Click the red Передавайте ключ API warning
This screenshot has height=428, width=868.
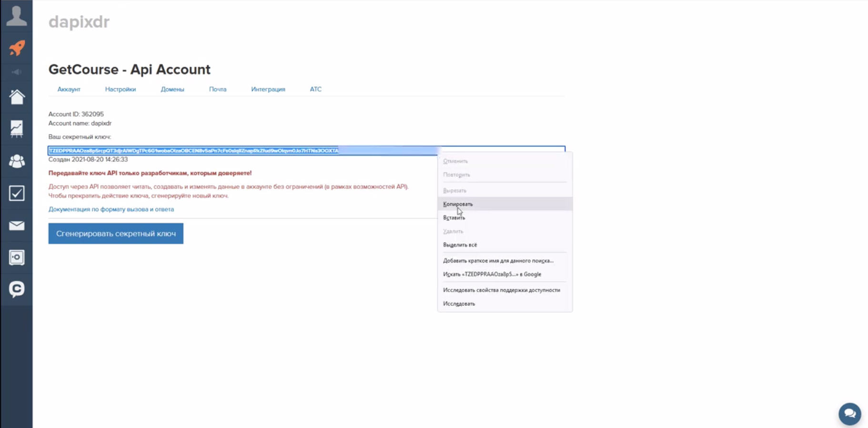coord(150,173)
